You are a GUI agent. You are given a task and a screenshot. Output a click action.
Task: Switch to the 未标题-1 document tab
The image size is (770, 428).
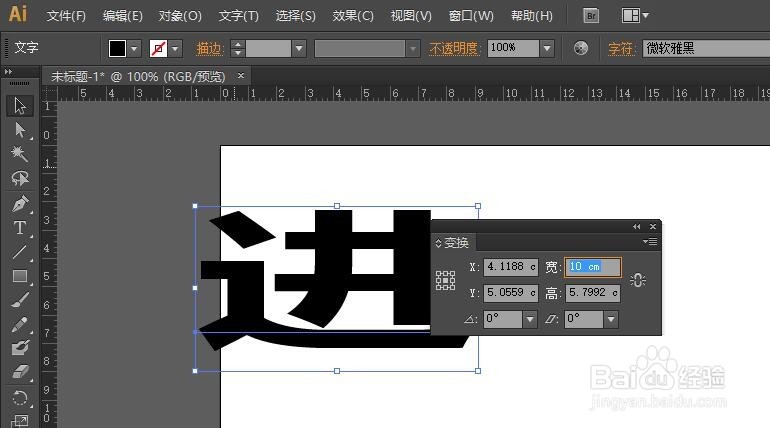coord(138,77)
